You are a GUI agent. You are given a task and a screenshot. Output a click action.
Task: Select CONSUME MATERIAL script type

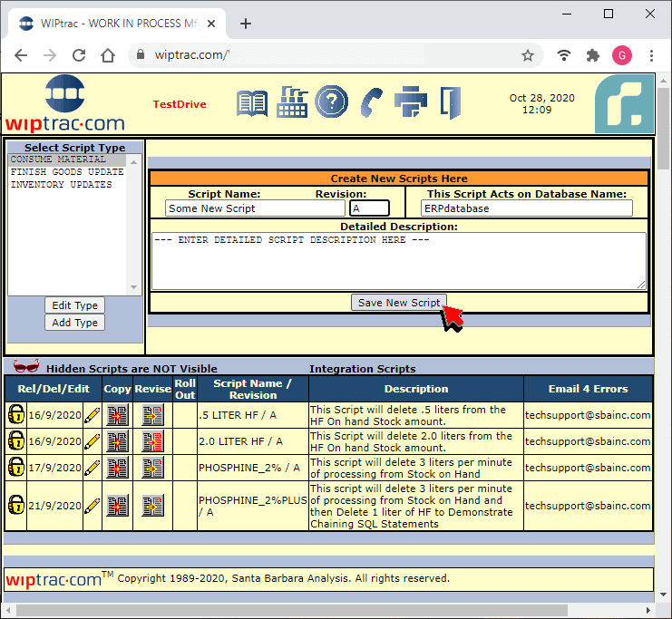tap(58, 160)
